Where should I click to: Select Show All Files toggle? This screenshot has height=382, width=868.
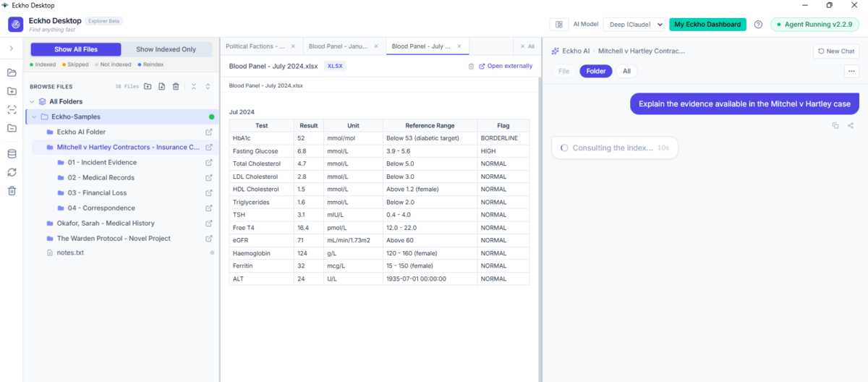[76, 49]
